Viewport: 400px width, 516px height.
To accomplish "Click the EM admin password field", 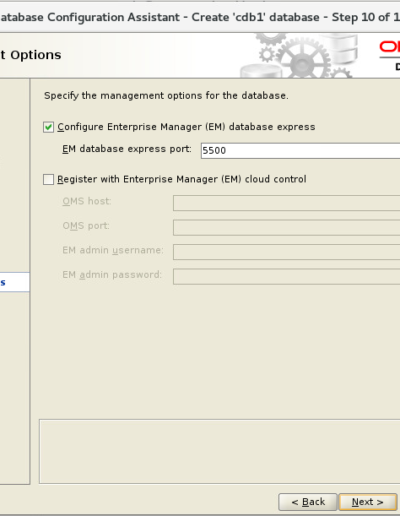I will point(287,276).
